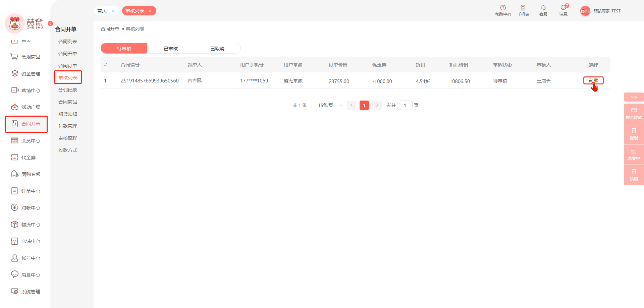The height and width of the screenshot is (308, 644).
Task: Open 合同订单 in the submenu
Action: (x=68, y=66)
